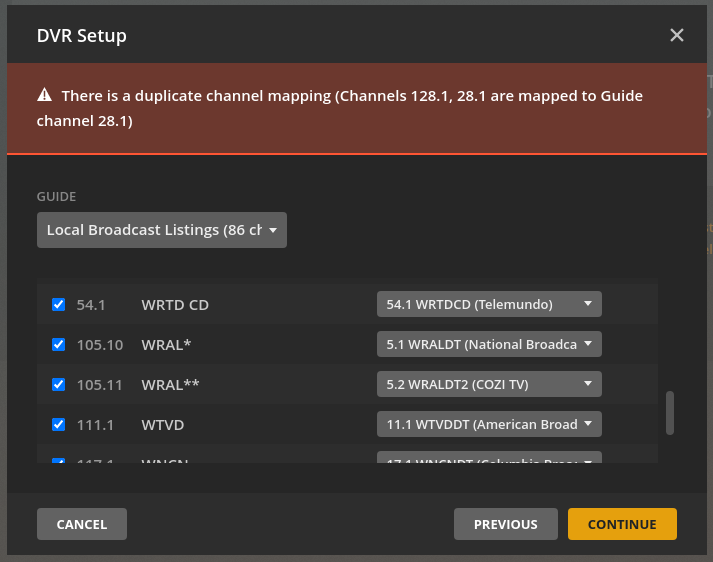Open the 54.1 WRTDCD Telemundo mapping dropdown
This screenshot has height=562, width=713.
pos(489,304)
